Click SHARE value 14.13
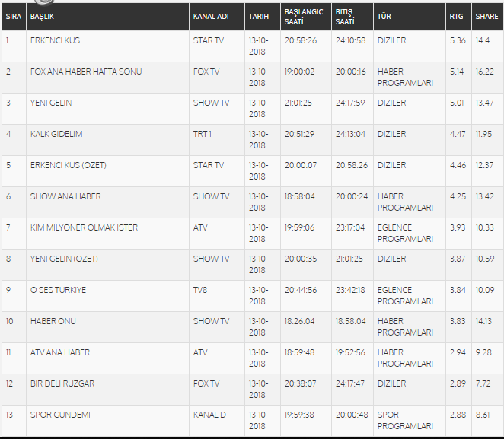 (483, 321)
